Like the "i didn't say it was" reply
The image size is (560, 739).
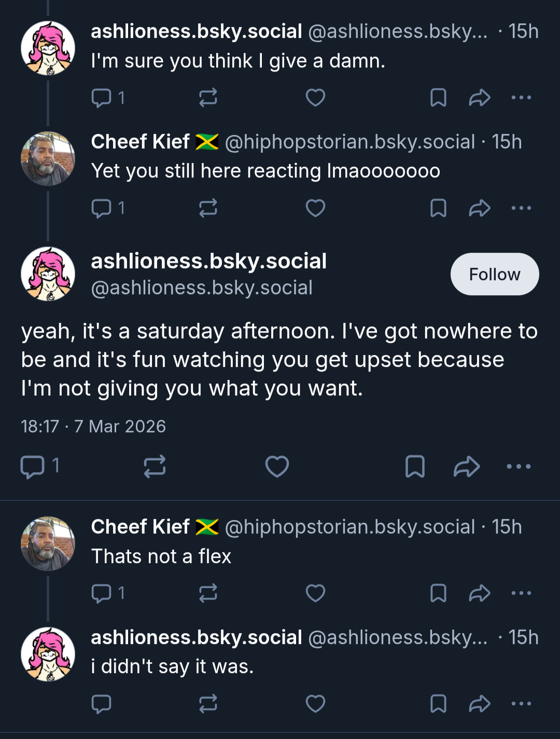tap(315, 704)
